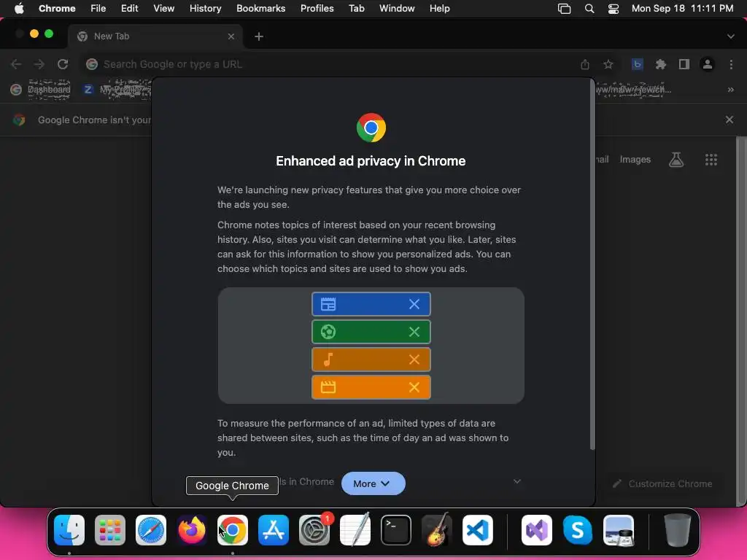This screenshot has width=747, height=560.
Task: Dismiss the green sports topic chip
Action: pos(414,332)
